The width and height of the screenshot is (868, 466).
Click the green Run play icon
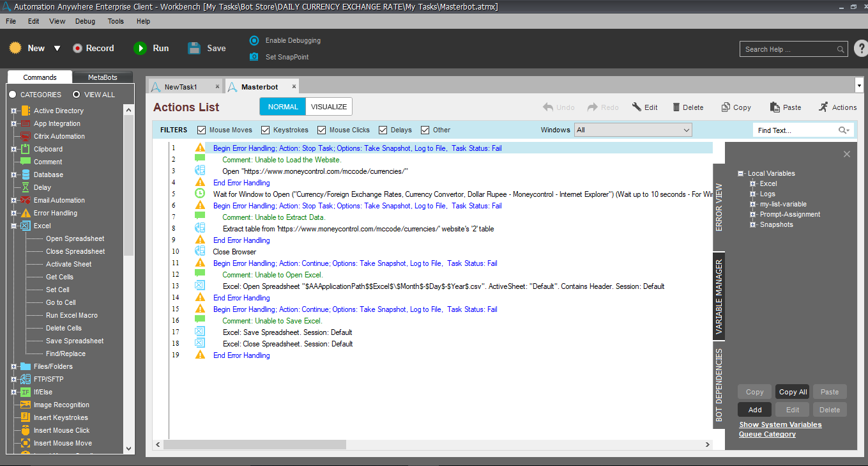click(140, 49)
